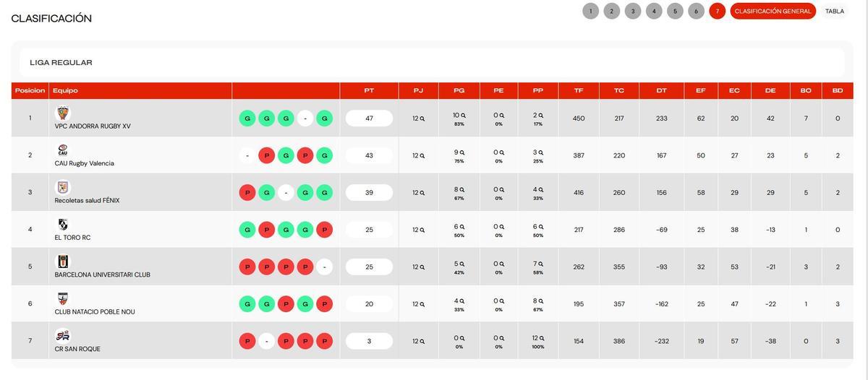
Task: Click VPC Andorra's 47 points value
Action: 369,118
